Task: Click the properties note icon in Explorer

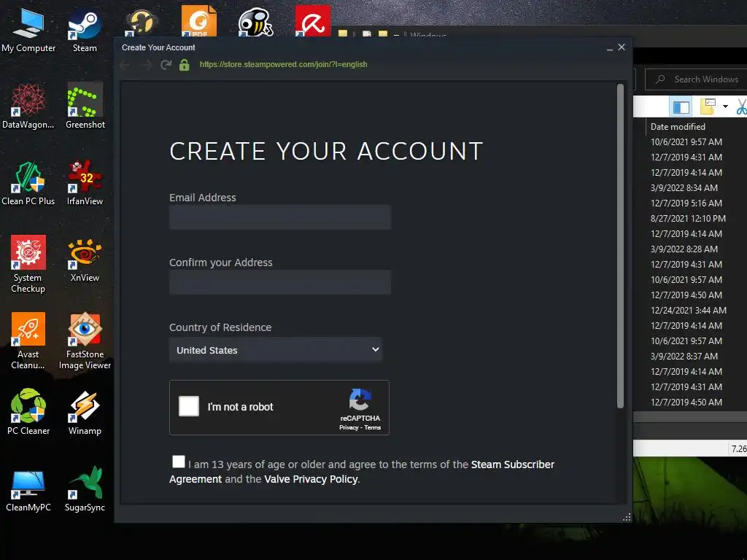Action: tap(708, 106)
